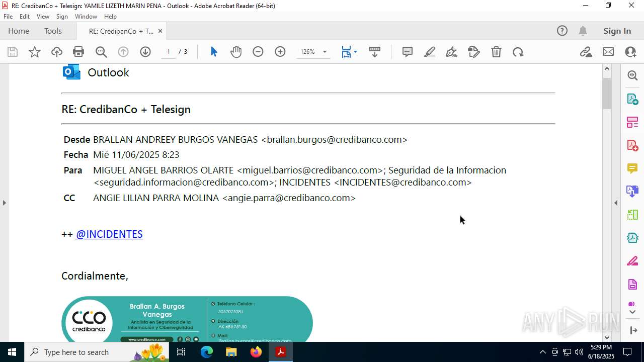Add a sticky note comment
The height and width of the screenshot is (362, 644).
click(x=408, y=52)
